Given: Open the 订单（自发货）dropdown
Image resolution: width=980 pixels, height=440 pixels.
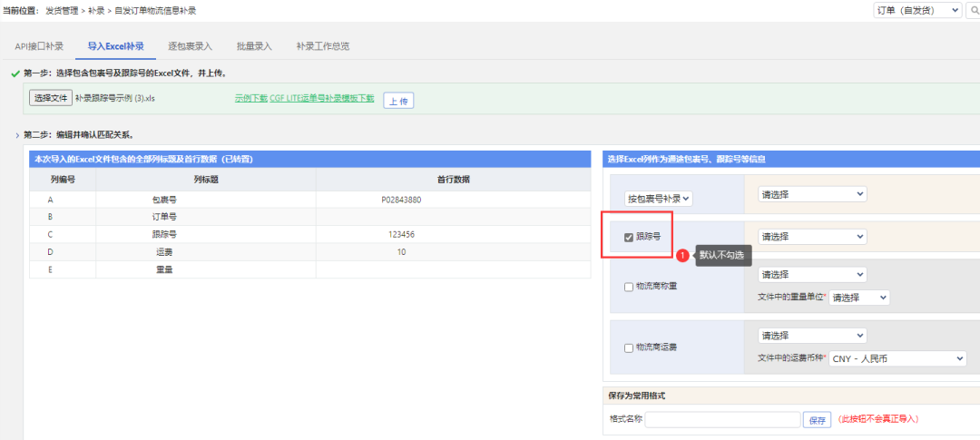Looking at the screenshot, I should point(917,10).
